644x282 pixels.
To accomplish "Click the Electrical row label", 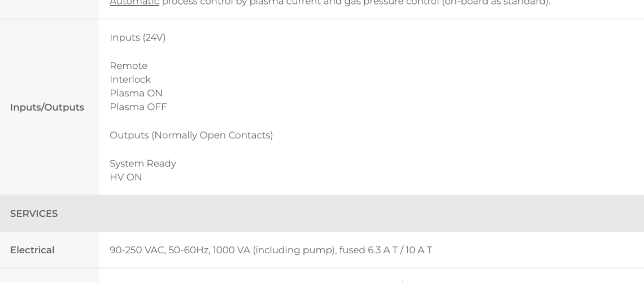I will click(32, 250).
